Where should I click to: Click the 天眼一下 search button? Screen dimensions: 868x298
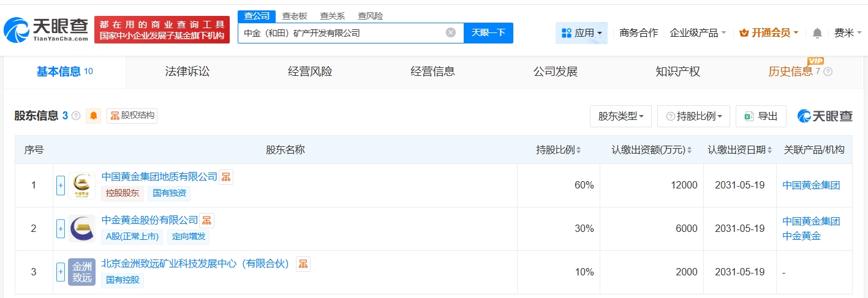click(488, 33)
